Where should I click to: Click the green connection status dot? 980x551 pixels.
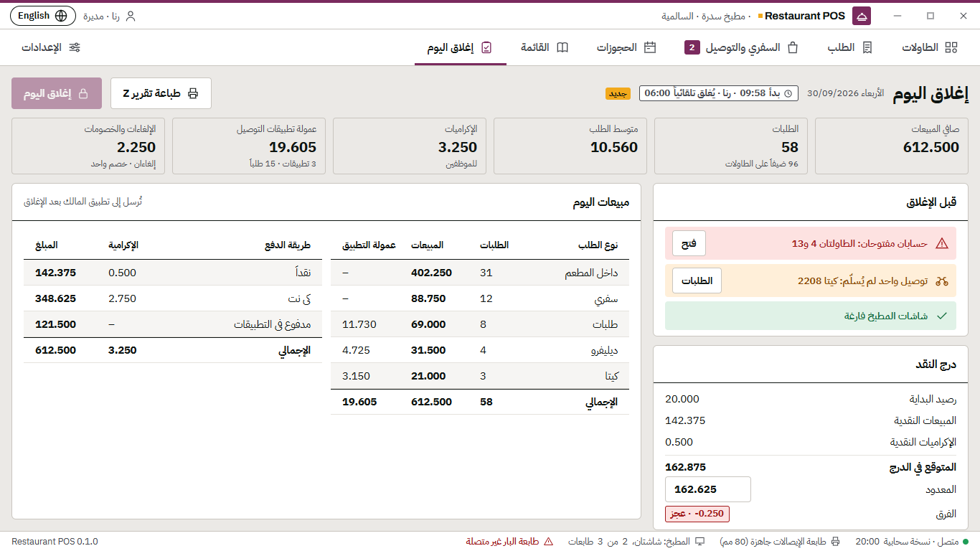pos(966,542)
